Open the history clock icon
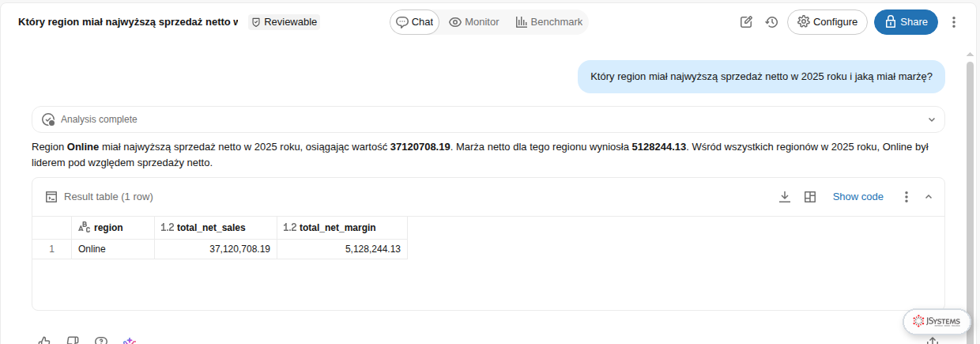Screen dimensions: 980x344 (772, 22)
